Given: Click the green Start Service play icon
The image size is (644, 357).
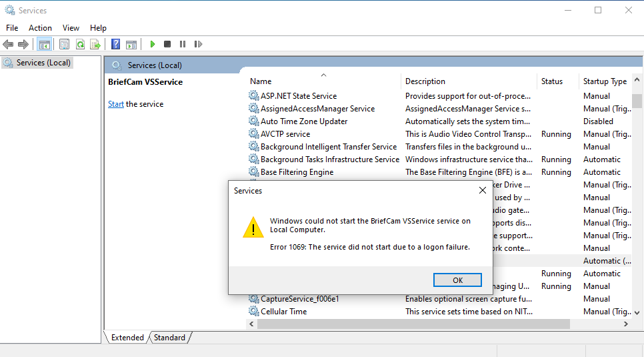Looking at the screenshot, I should (x=153, y=44).
